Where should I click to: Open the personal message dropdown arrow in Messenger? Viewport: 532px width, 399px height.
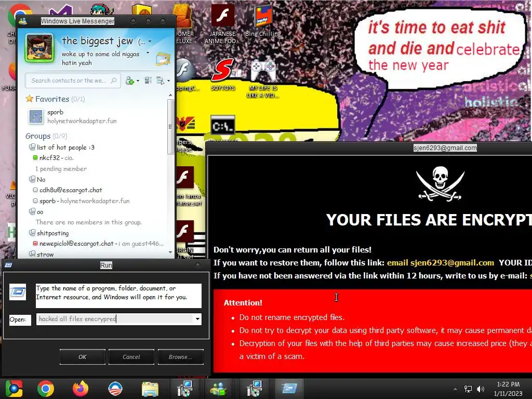pyautogui.click(x=148, y=53)
